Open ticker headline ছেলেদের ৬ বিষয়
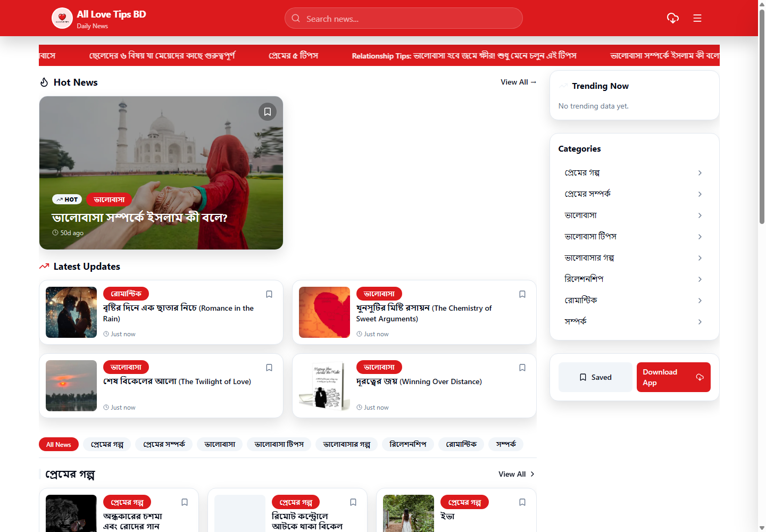Viewport: 766px width, 532px height. [x=162, y=55]
